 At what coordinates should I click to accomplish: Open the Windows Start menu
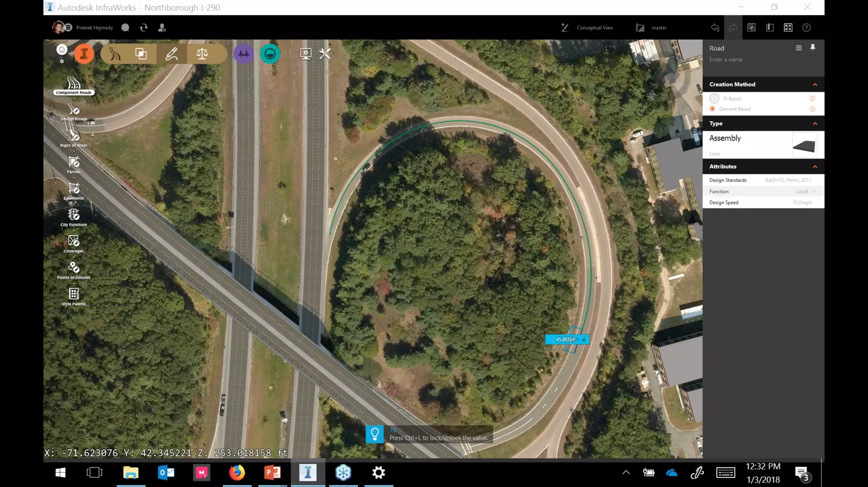(60, 472)
